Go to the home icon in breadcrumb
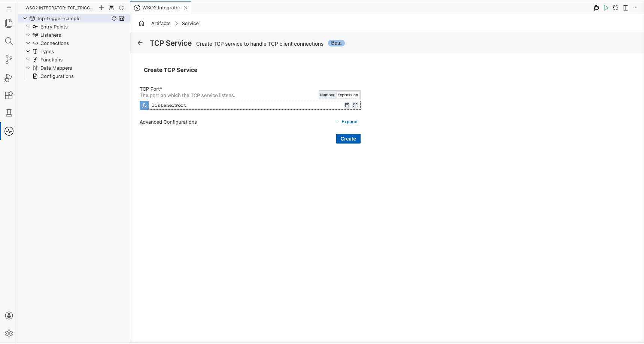Screen dimensions: 644x344 [x=142, y=23]
